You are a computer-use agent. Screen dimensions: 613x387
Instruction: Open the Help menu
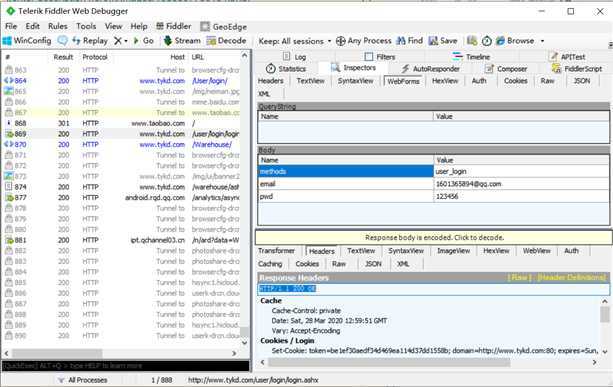pyautogui.click(x=139, y=26)
